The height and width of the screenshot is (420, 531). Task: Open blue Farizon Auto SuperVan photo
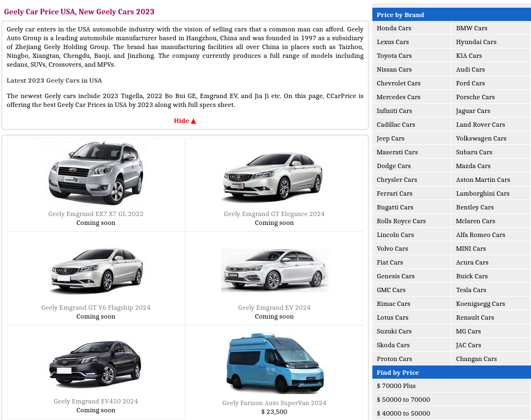(x=274, y=363)
